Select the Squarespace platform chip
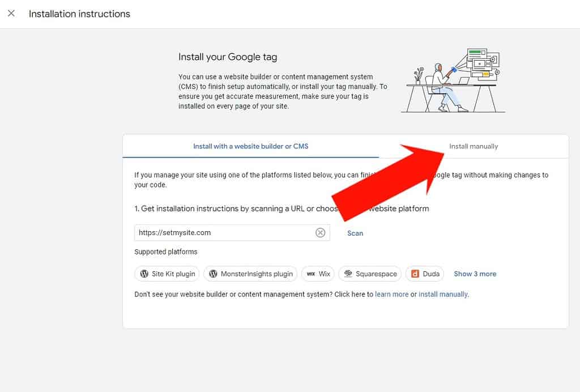This screenshot has height=392, width=580. 370,274
